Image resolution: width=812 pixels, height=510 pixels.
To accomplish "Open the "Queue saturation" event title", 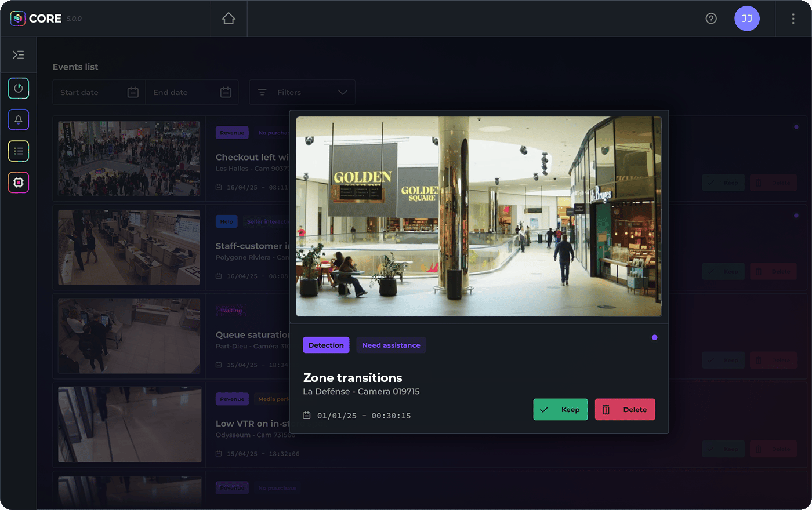I will coord(252,334).
